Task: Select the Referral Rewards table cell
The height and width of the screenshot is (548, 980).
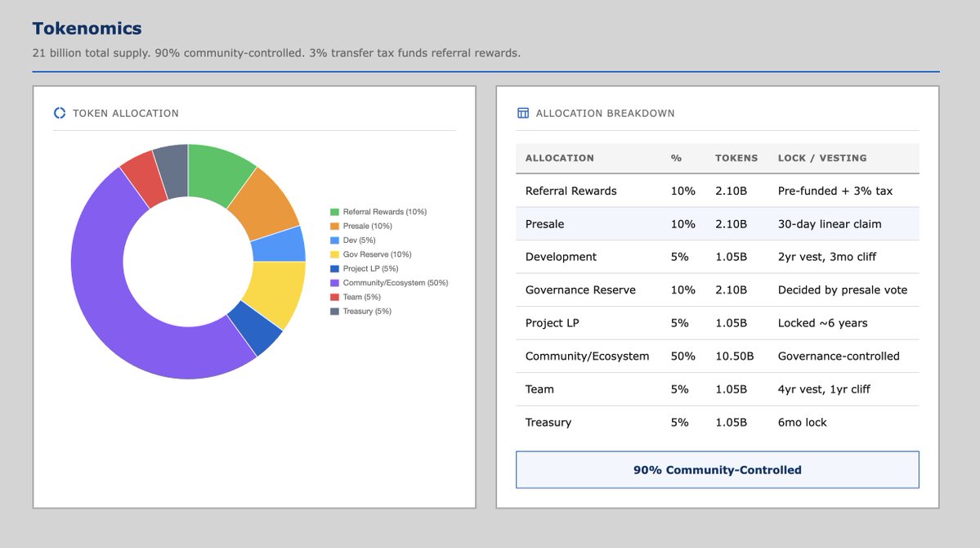Action: [571, 191]
